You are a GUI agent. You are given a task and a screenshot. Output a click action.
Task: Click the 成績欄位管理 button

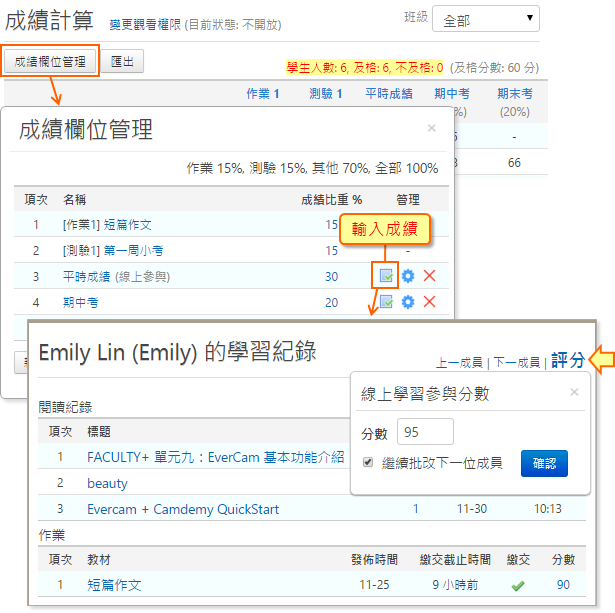[51, 62]
